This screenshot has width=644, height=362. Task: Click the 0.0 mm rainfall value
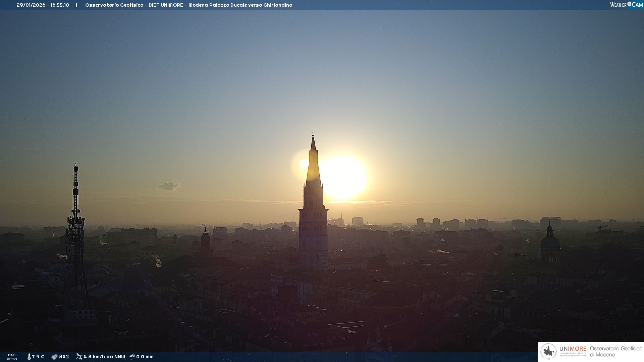(145, 357)
